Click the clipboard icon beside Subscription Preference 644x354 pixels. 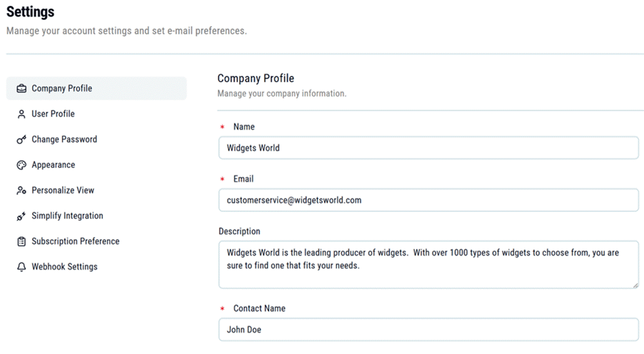click(x=21, y=241)
